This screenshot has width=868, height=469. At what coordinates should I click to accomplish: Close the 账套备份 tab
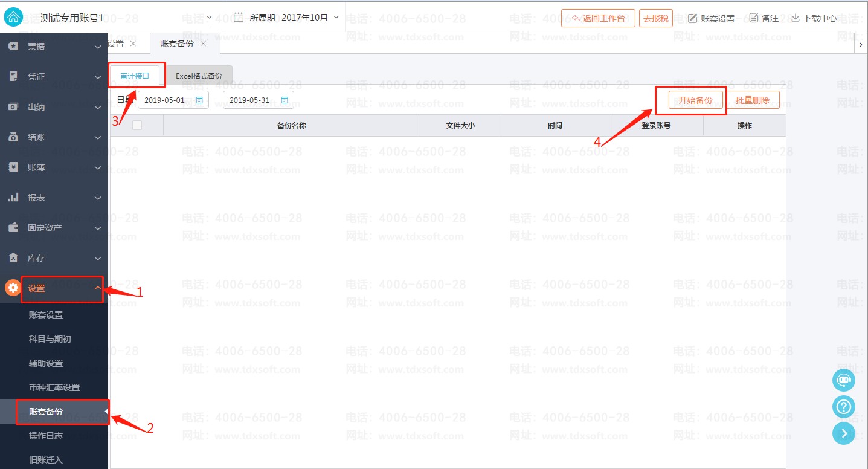tap(203, 44)
